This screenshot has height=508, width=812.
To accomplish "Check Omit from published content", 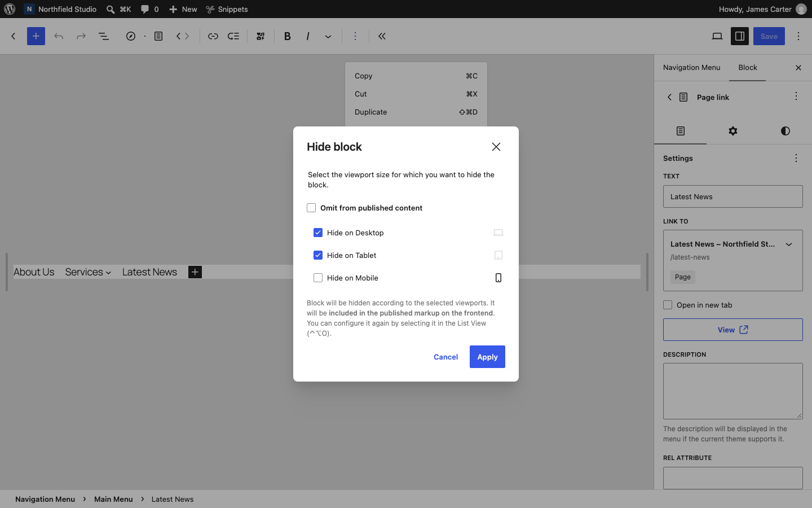I will coord(311,208).
